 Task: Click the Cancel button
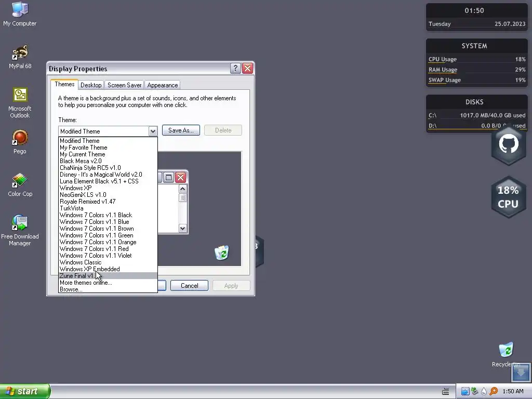point(189,286)
